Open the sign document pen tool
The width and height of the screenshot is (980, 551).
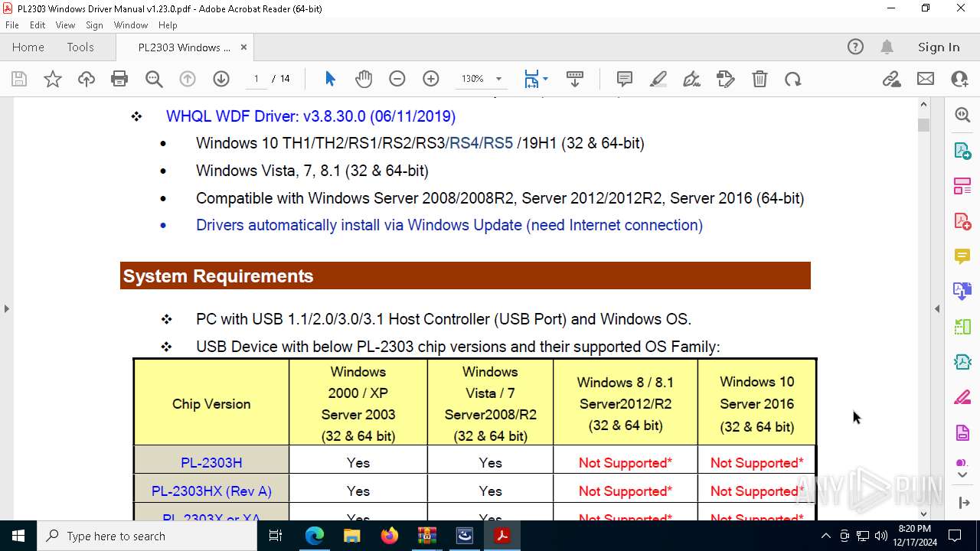click(691, 79)
